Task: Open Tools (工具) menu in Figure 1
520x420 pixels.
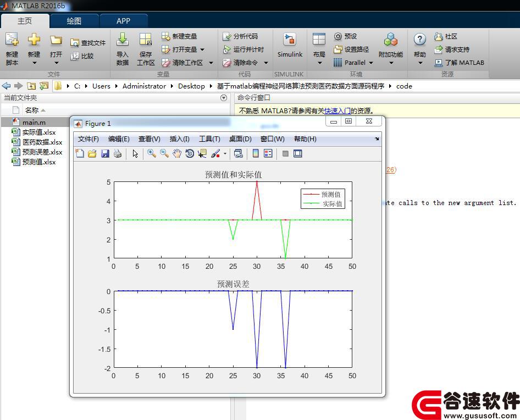Action: (209, 139)
